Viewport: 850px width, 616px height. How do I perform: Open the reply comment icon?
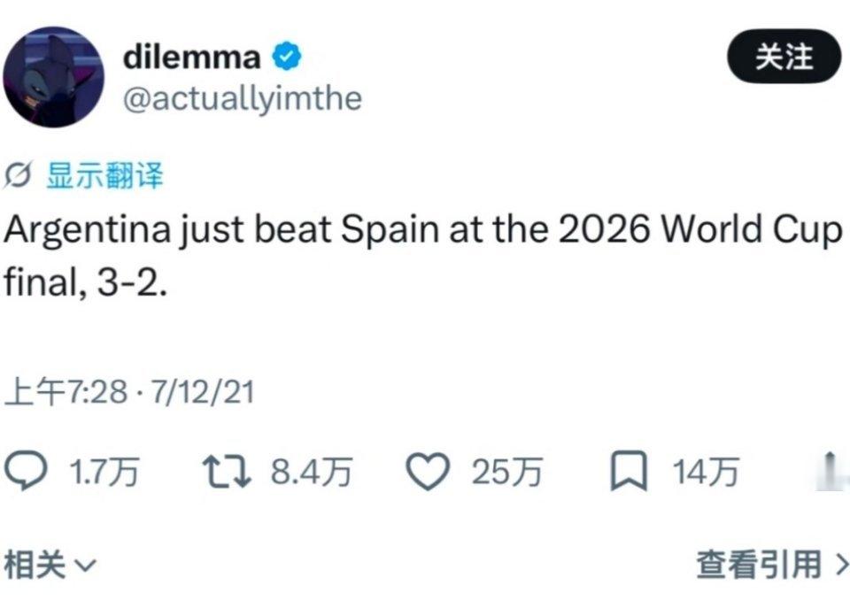pos(26,471)
